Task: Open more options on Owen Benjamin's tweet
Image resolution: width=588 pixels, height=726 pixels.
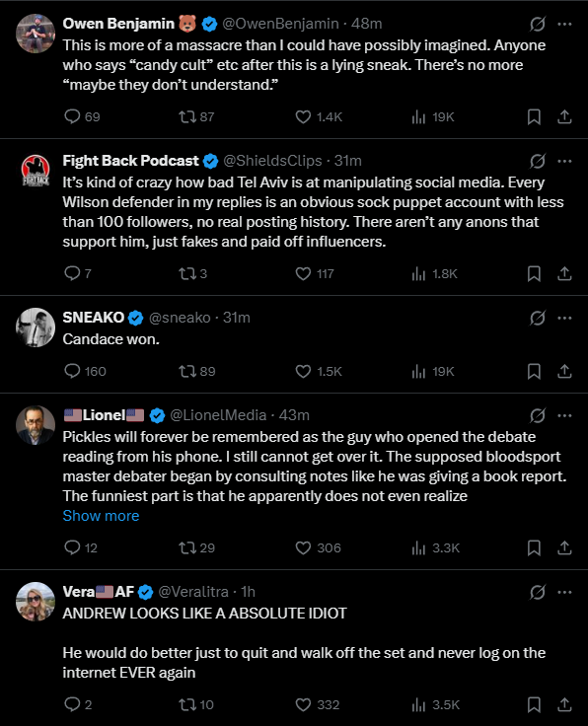Action: click(564, 24)
